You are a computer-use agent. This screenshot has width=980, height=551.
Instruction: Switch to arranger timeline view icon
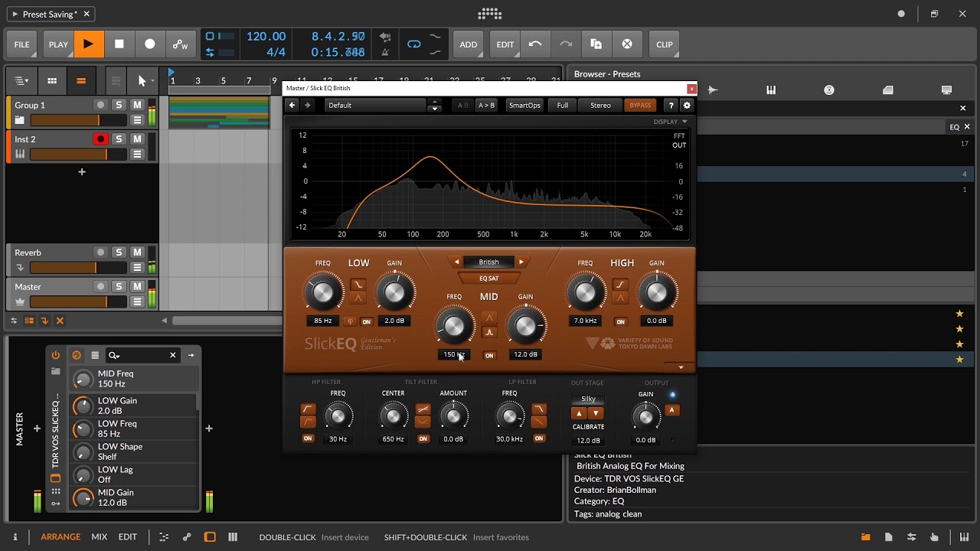coord(81,80)
